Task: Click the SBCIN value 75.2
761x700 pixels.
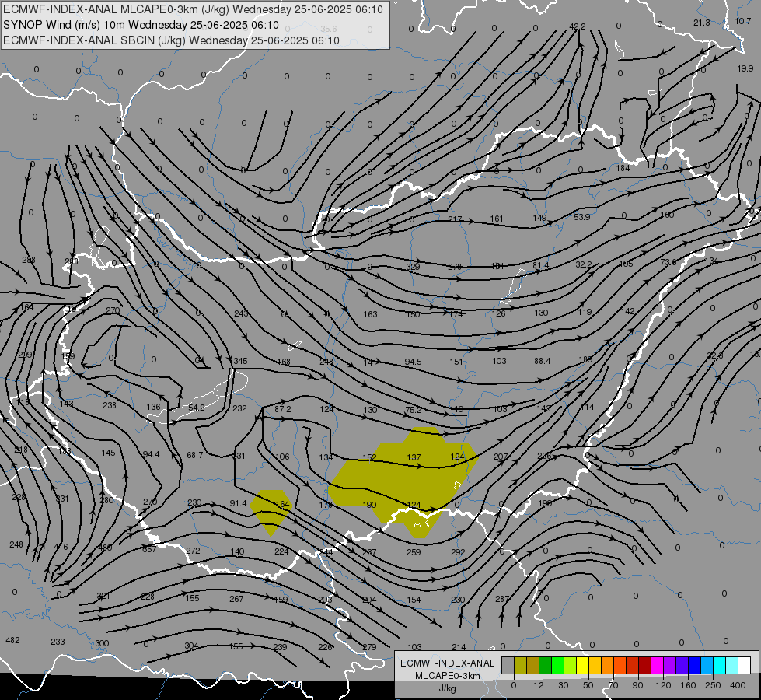Action: [413, 410]
